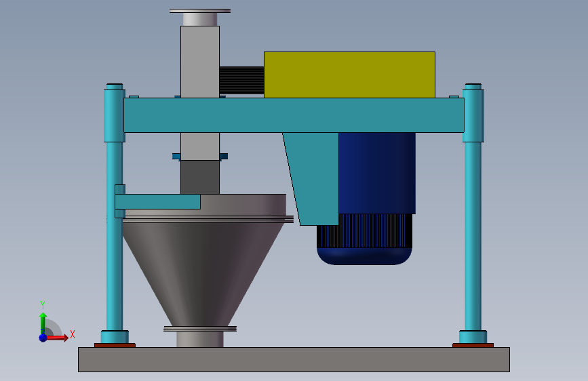Pick the light gray vertical shaft housing
Viewport: 588px width, 381px height.
(200, 62)
